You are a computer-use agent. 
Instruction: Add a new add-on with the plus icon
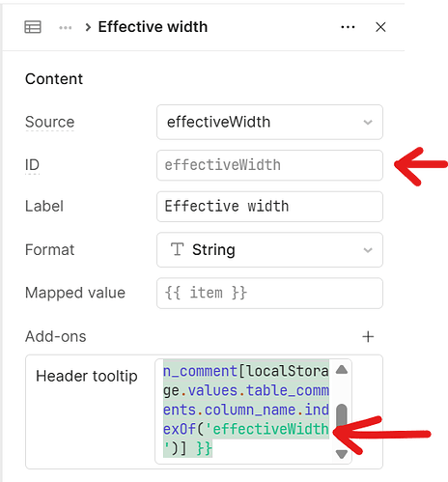[368, 337]
